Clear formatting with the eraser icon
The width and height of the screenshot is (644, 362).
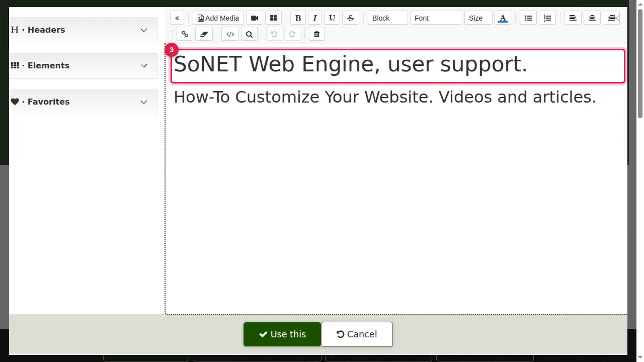click(204, 34)
